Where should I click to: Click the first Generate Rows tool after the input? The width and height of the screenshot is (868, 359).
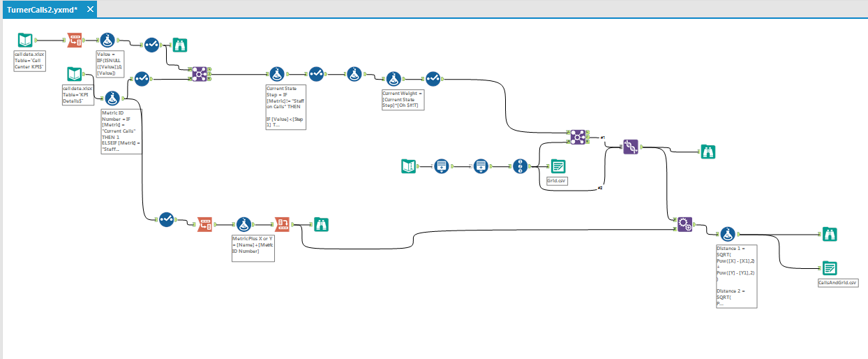441,166
